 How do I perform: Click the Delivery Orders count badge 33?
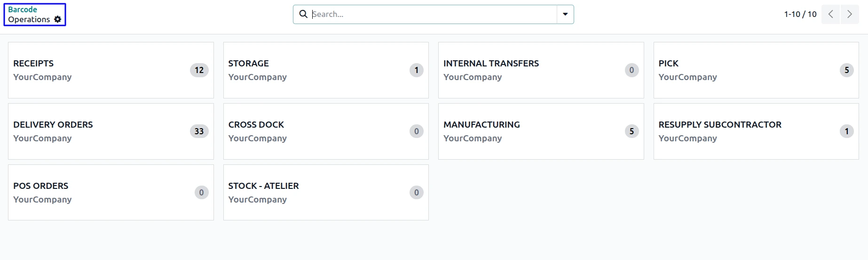point(199,131)
